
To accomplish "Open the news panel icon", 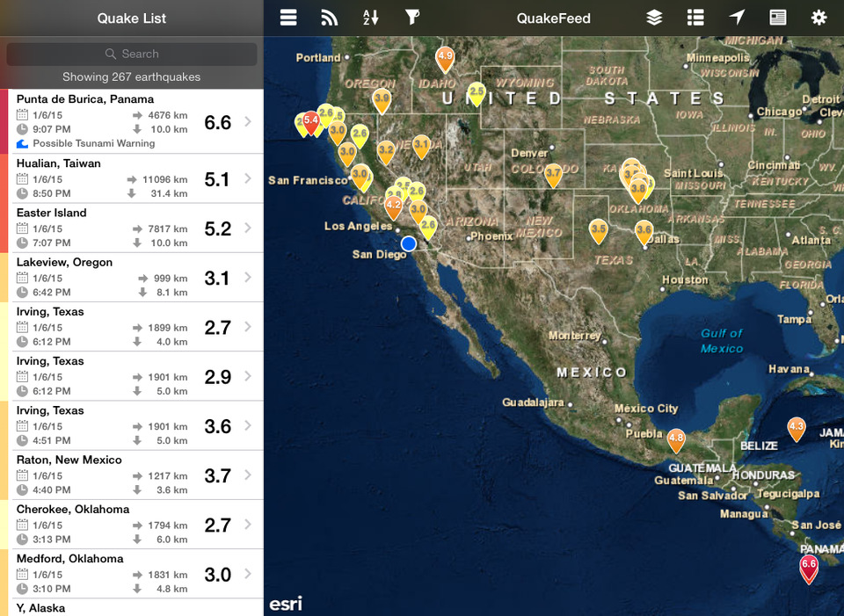I will click(778, 18).
